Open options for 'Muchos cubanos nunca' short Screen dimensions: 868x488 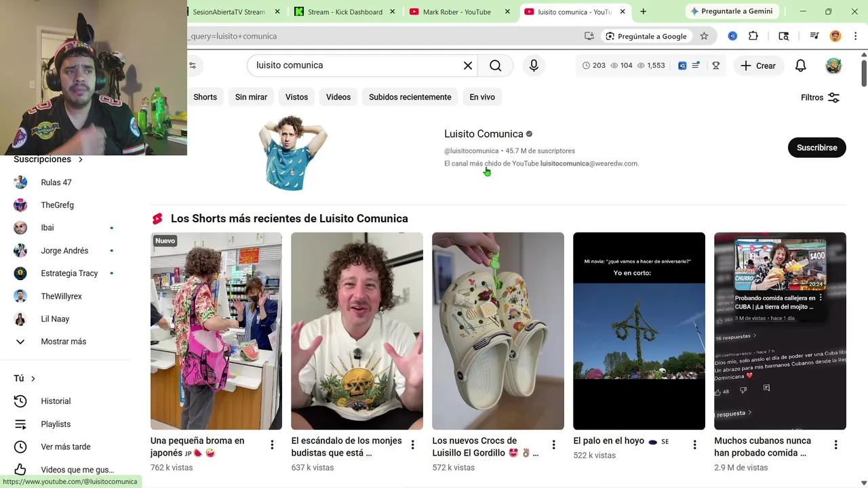[835, 445]
